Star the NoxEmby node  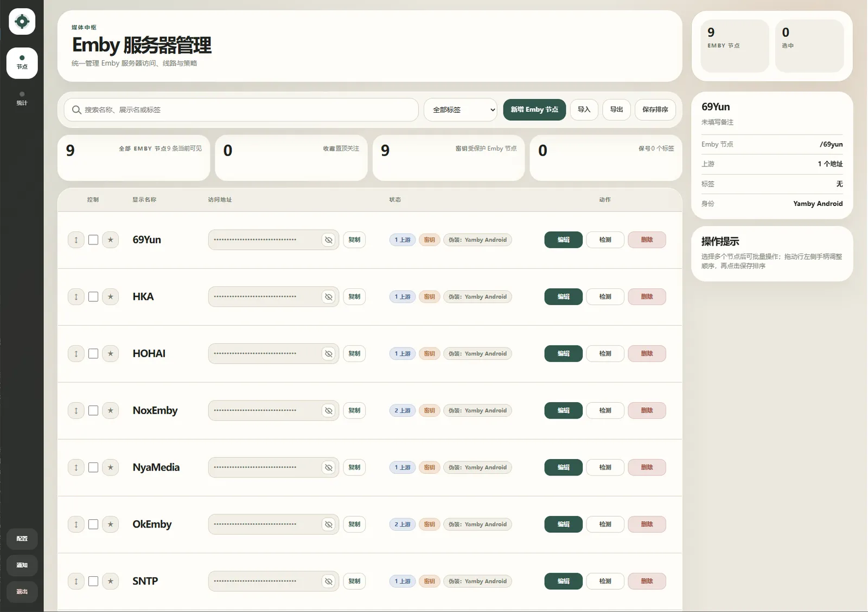111,410
